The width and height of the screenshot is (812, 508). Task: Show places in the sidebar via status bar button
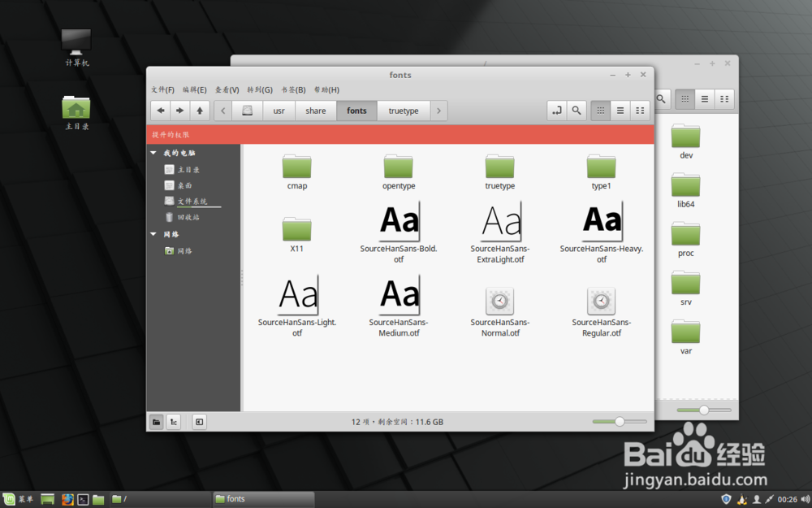pos(156,422)
